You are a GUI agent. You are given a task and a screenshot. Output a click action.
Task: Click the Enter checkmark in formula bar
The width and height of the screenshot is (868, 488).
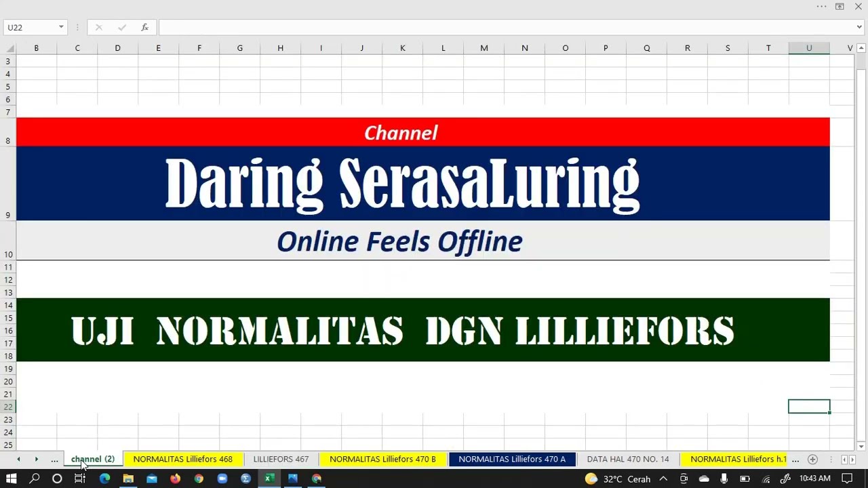pyautogui.click(x=121, y=27)
